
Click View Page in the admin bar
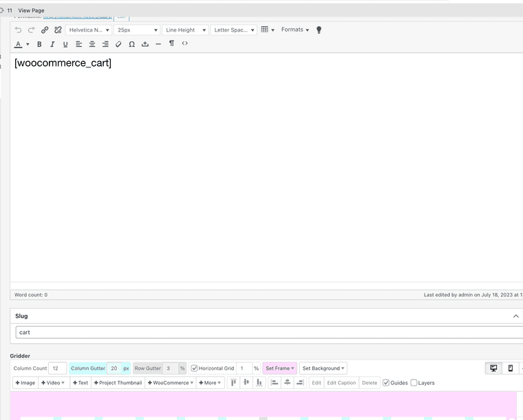(31, 11)
